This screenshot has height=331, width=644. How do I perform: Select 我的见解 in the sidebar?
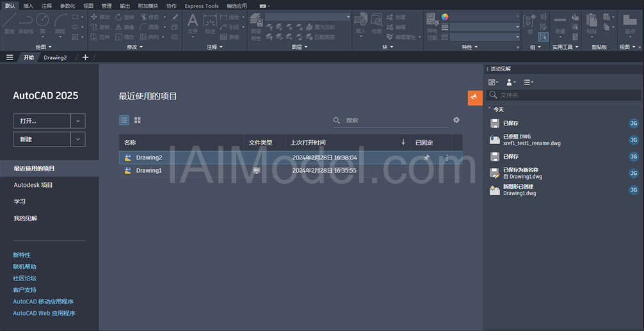click(26, 218)
